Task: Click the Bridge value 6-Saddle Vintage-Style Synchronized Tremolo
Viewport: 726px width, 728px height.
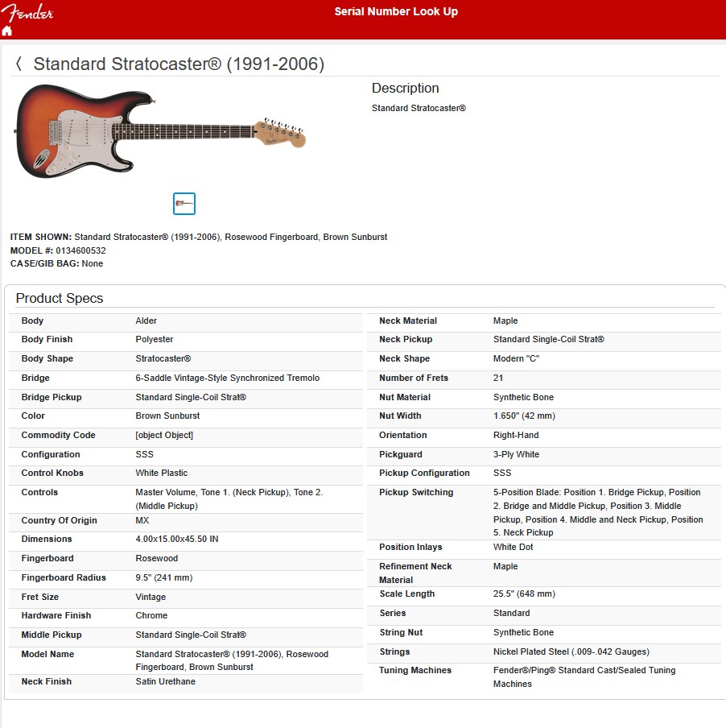Action: (227, 378)
